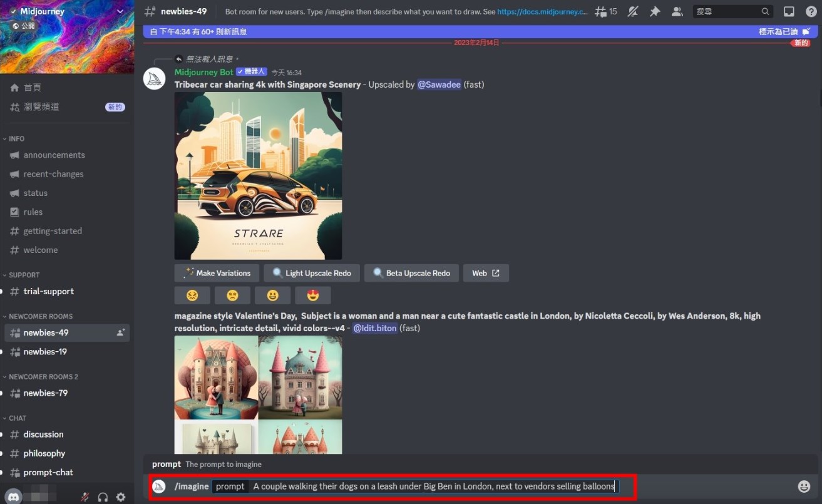Screen dimensions: 822x504
Task: Click the help question mark icon
Action: pyautogui.click(x=810, y=12)
